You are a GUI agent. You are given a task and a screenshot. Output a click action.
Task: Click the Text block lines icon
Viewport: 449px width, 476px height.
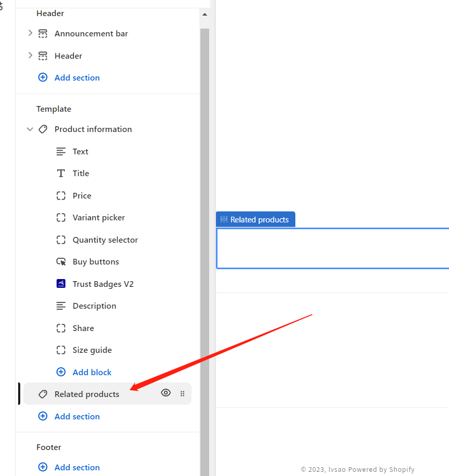61,151
